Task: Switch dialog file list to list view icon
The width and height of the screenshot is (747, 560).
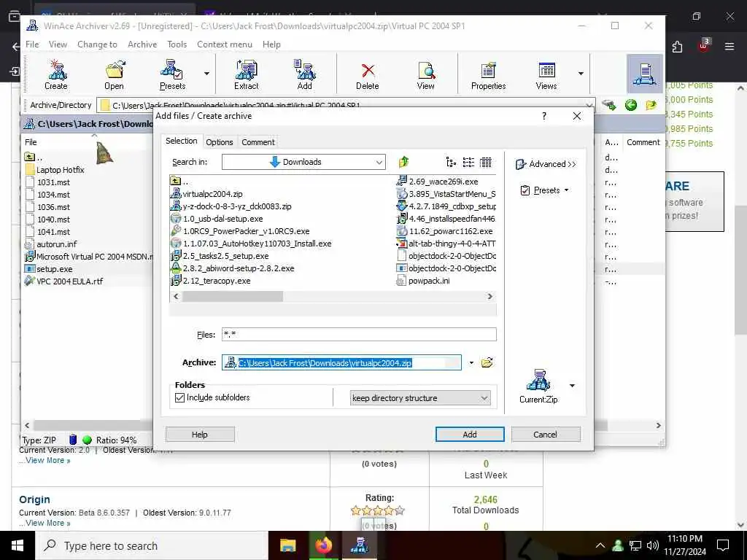Action: tap(468, 163)
